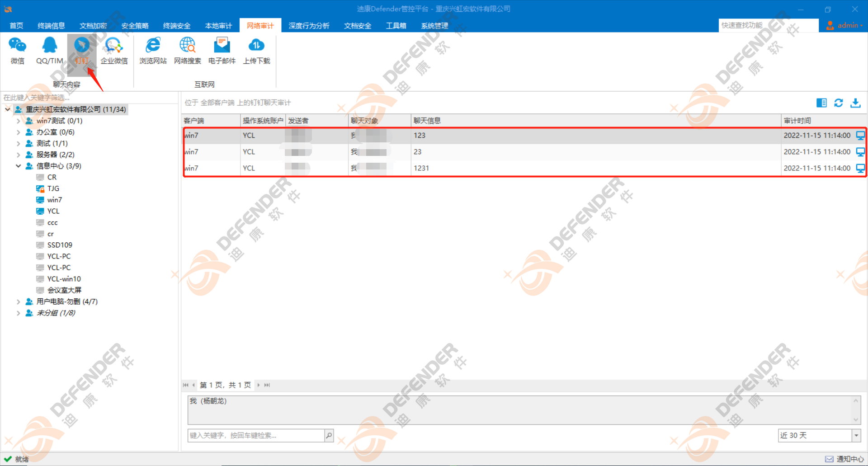Expand the 用户电脑-勿删 (4/7) group
This screenshot has height=466, width=868.
coord(18,301)
